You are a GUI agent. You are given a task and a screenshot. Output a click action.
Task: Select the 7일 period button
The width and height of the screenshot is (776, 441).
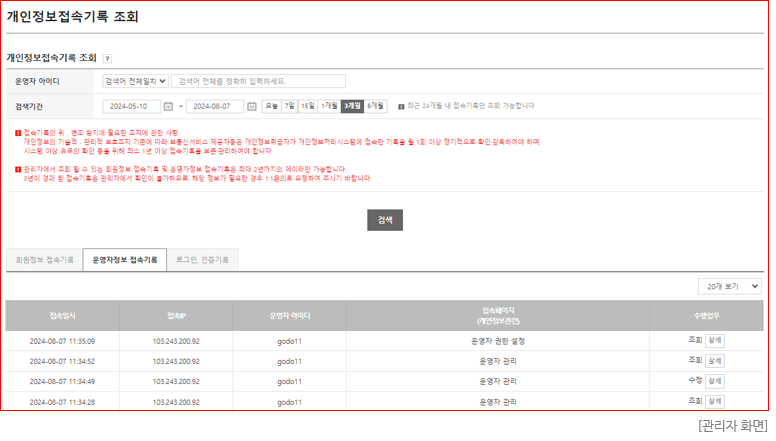[x=289, y=106]
